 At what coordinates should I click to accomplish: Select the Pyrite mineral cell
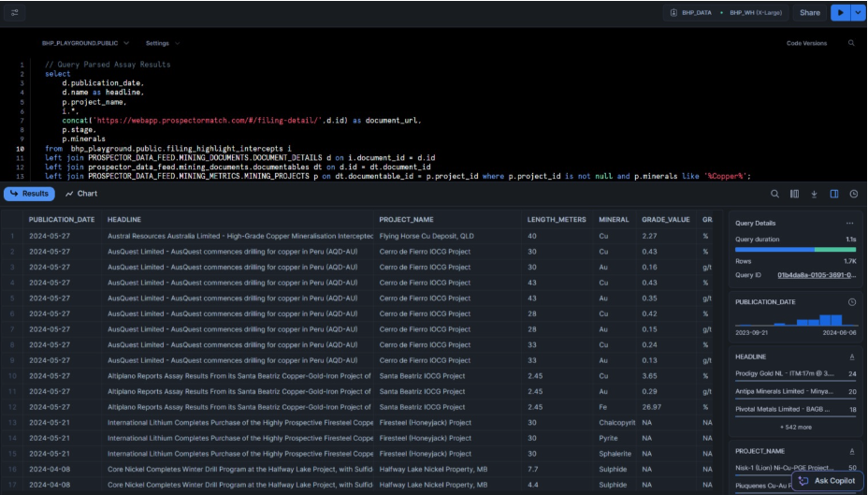[614, 438]
